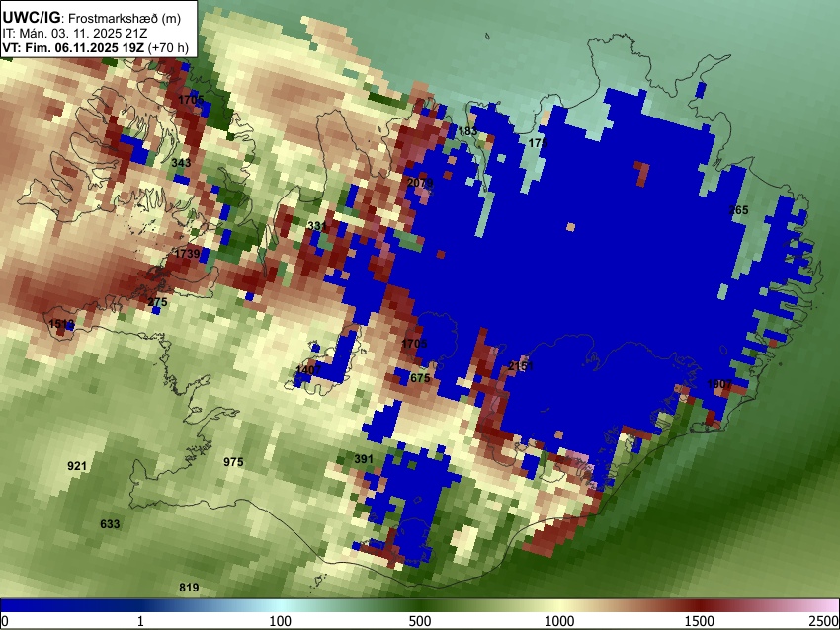Viewport: 840px width, 630px height.
Task: Select the 343 value label on the map
Action: pyautogui.click(x=181, y=162)
